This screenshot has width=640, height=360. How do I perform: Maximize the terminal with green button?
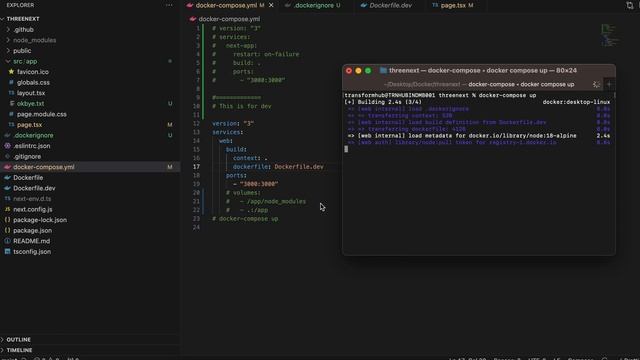(368, 71)
